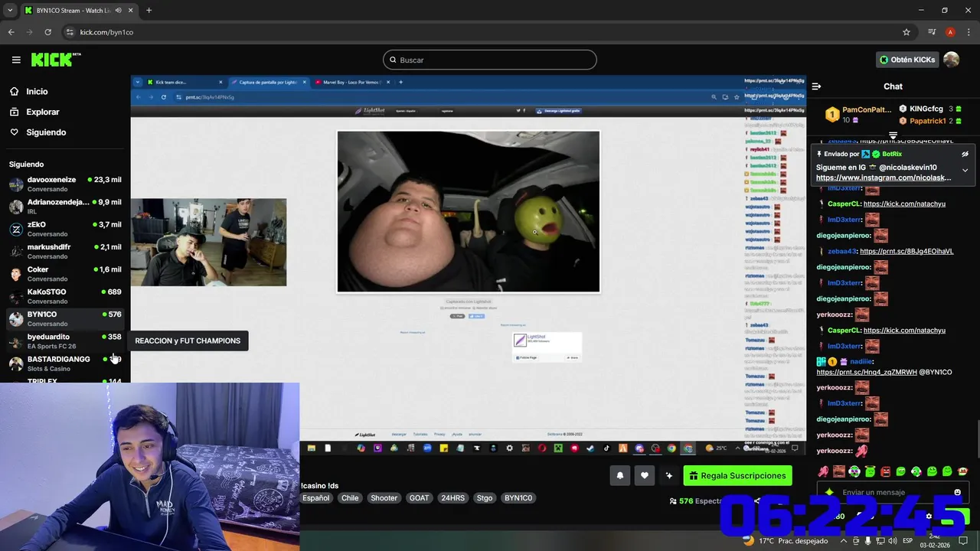The image size is (980, 551).
Task: Click Papatrick1 leaderboard entry
Action: [x=929, y=121]
